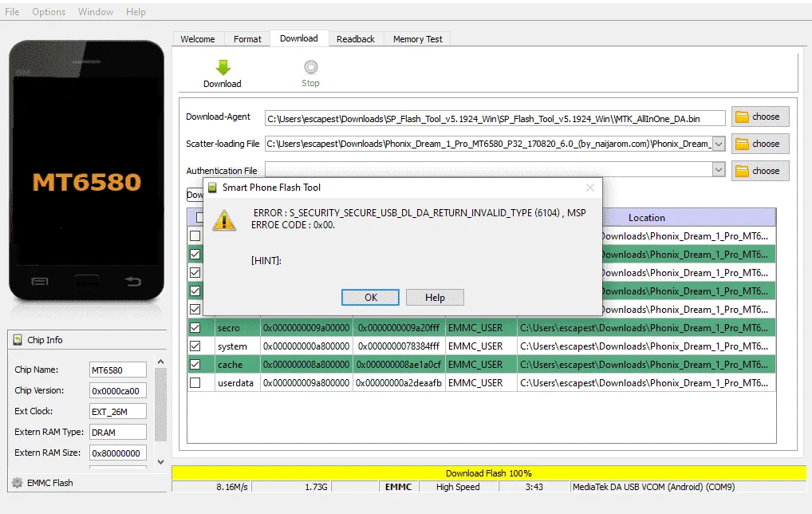Expand the Scatter-loading File dropdown
812x514 pixels.
coord(719,144)
